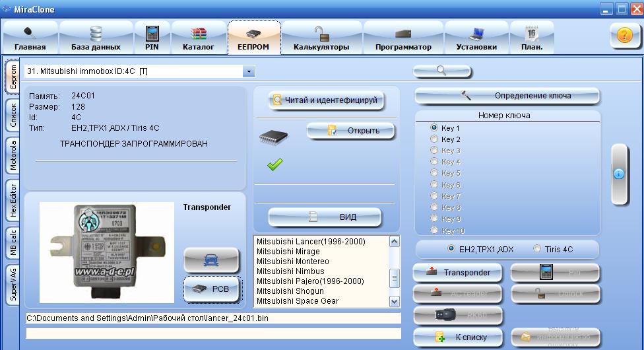Screen dimensions: 644x350
Task: Select Key 5 radio button
Action: pos(434,173)
